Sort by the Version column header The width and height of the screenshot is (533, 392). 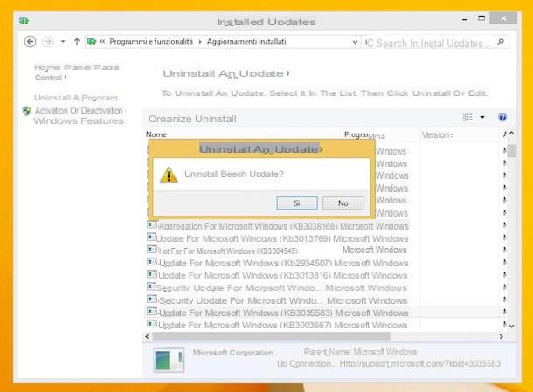pos(437,134)
